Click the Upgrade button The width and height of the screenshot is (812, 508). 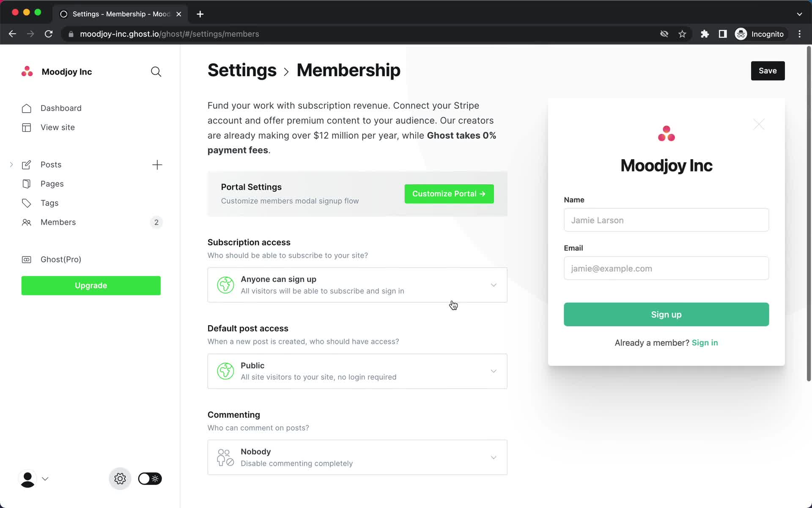(x=91, y=285)
